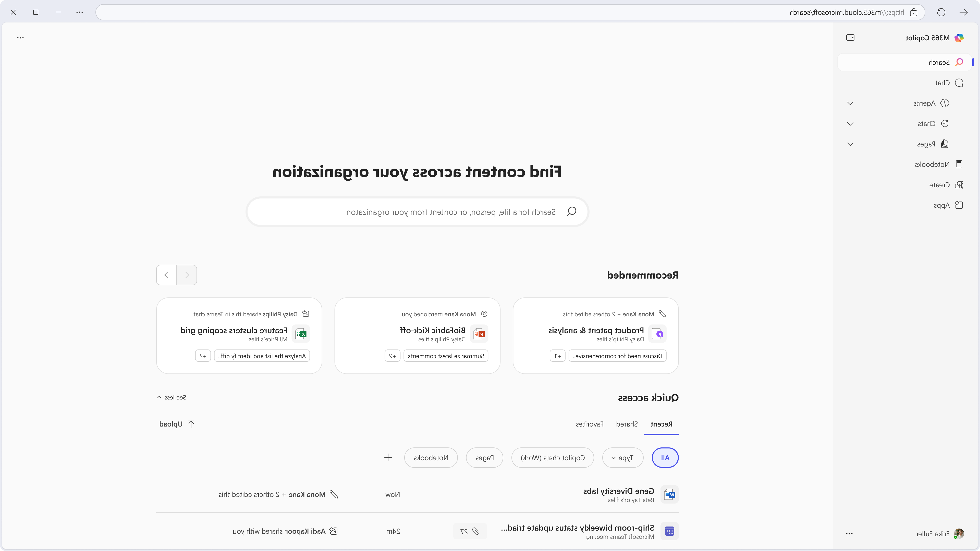Switch to the Shared tab
This screenshot has width=980, height=551.
pyautogui.click(x=627, y=424)
